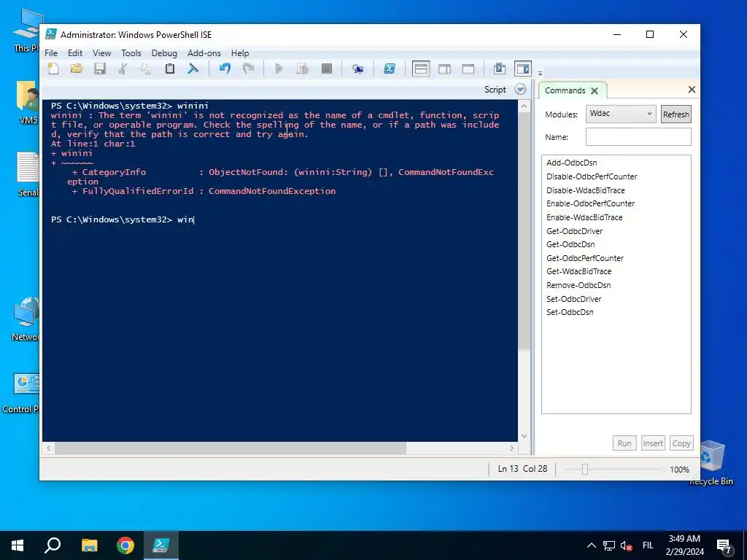This screenshot has width=747, height=560.
Task: Stop operation with the square stop icon
Action: pos(326,69)
